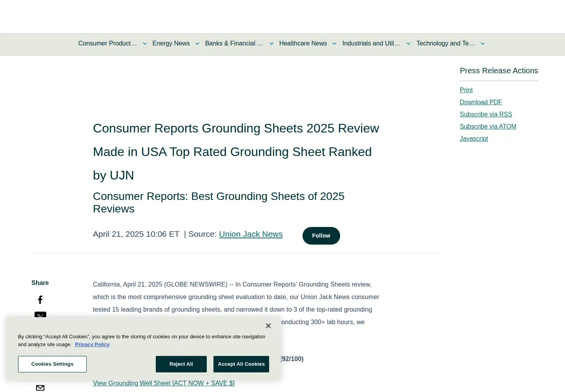Image resolution: width=565 pixels, height=392 pixels.
Task: Open Energy News menu item
Action: 171,44
